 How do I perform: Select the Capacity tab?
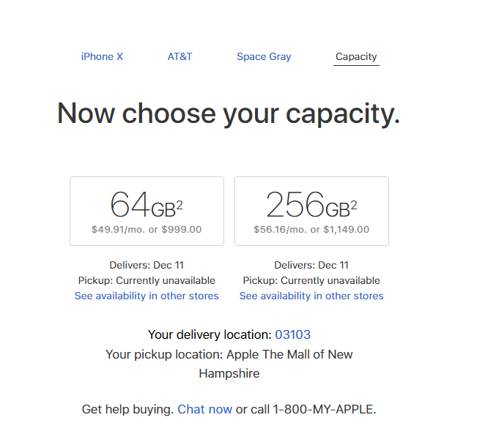[356, 56]
